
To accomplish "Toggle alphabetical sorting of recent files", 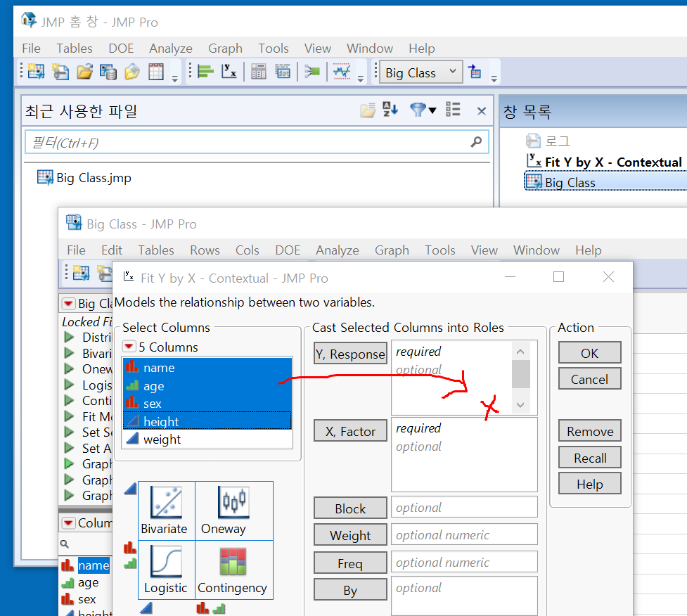I will coord(390,110).
